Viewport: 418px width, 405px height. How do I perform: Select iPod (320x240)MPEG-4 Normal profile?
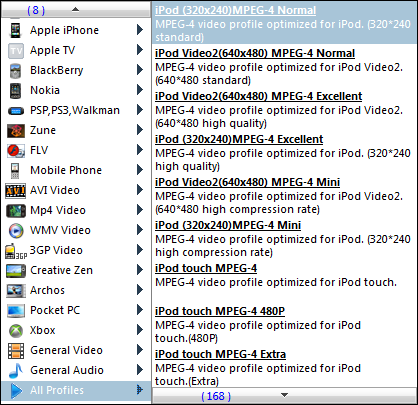pos(283,23)
